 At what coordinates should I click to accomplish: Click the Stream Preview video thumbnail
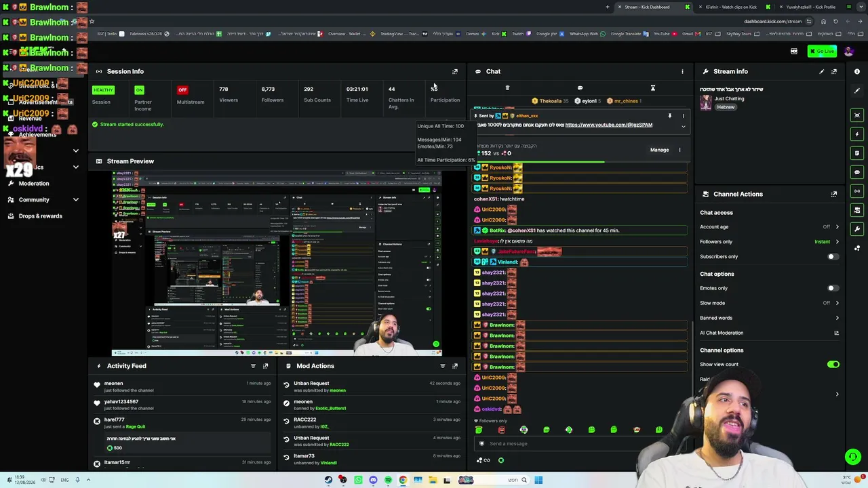[x=277, y=262]
